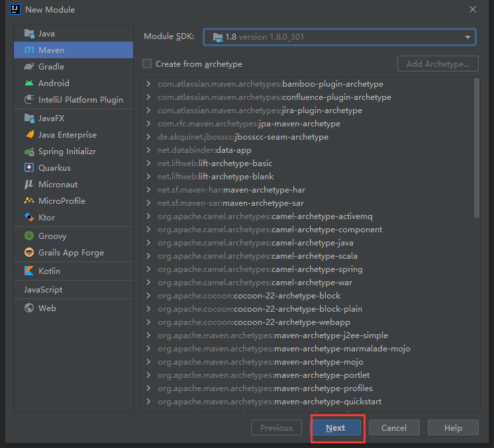Click the IntelliJ logo in title bar
The width and height of the screenshot is (494, 448).
tap(15, 9)
